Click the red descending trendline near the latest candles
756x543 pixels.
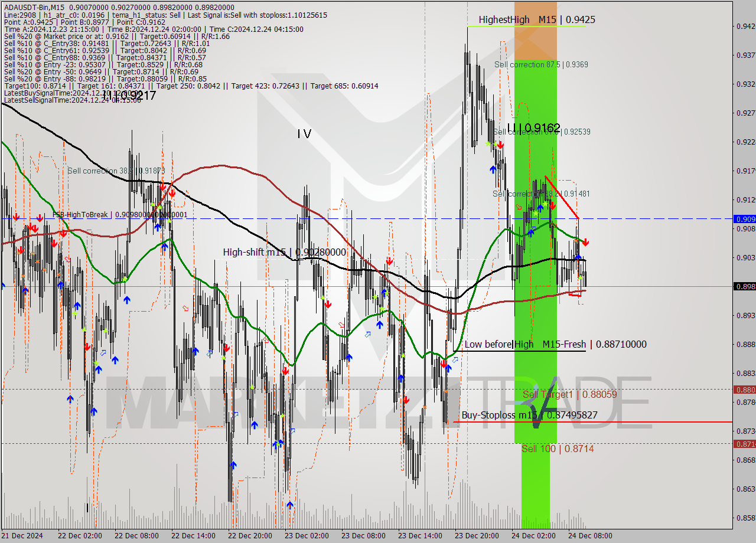pyautogui.click(x=562, y=197)
